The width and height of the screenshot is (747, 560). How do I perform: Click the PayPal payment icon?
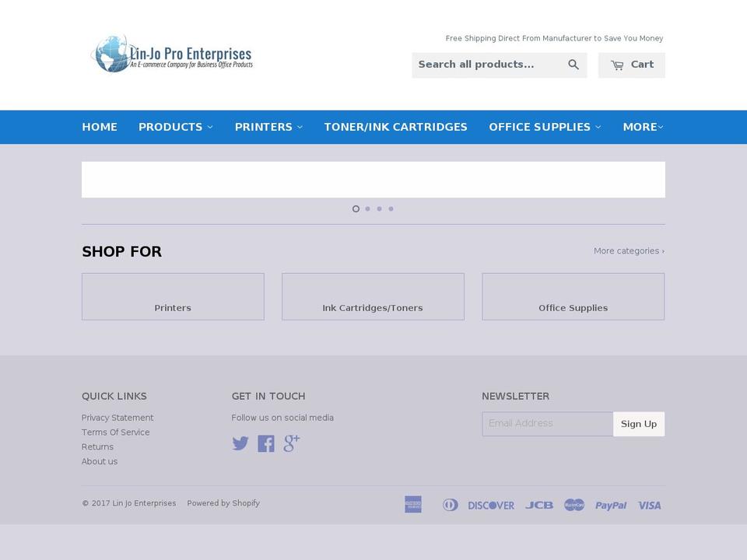611,505
